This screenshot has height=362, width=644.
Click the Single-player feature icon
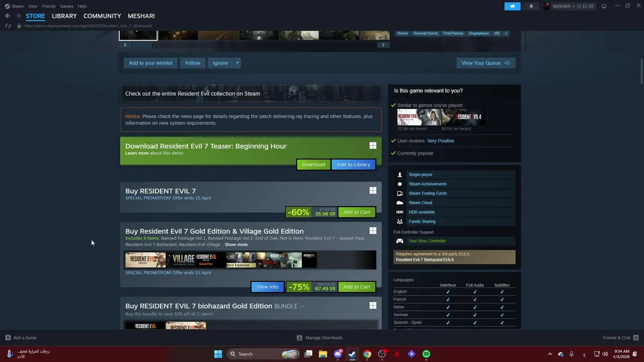(x=399, y=174)
